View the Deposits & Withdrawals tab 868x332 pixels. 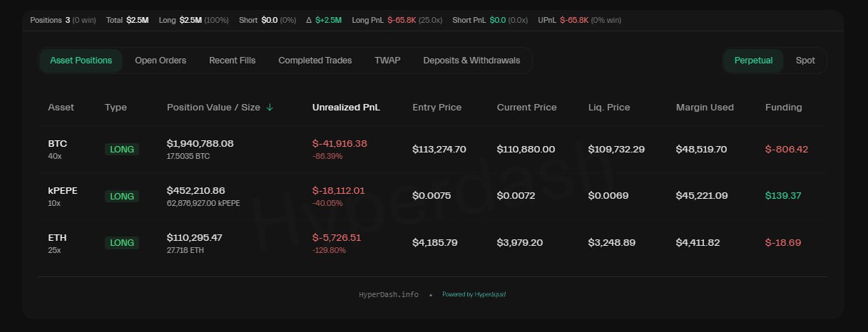(471, 61)
